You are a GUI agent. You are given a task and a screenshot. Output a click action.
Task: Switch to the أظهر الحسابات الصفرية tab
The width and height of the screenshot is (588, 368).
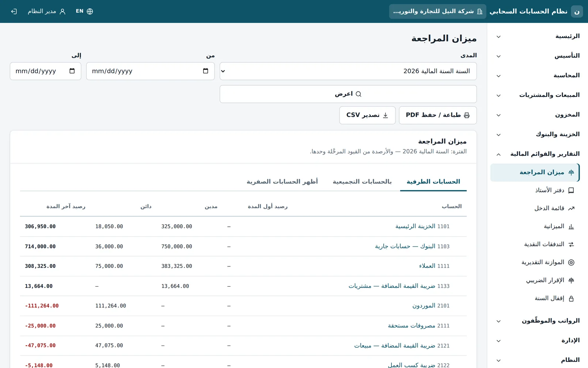pos(282,182)
